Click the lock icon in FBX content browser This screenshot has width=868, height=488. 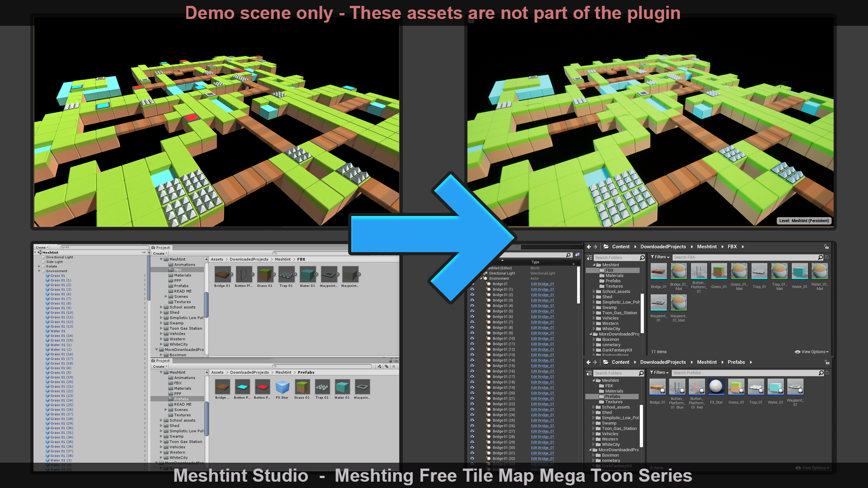[x=826, y=247]
